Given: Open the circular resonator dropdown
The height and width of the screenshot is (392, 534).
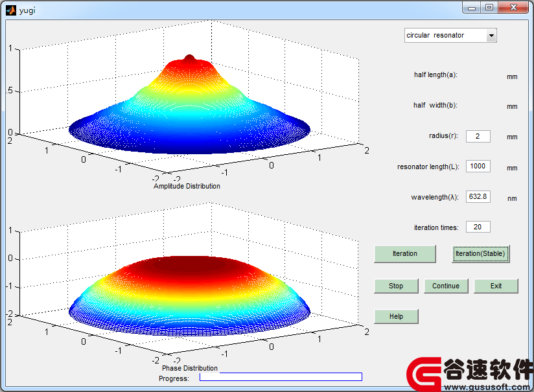Looking at the screenshot, I should 450,36.
